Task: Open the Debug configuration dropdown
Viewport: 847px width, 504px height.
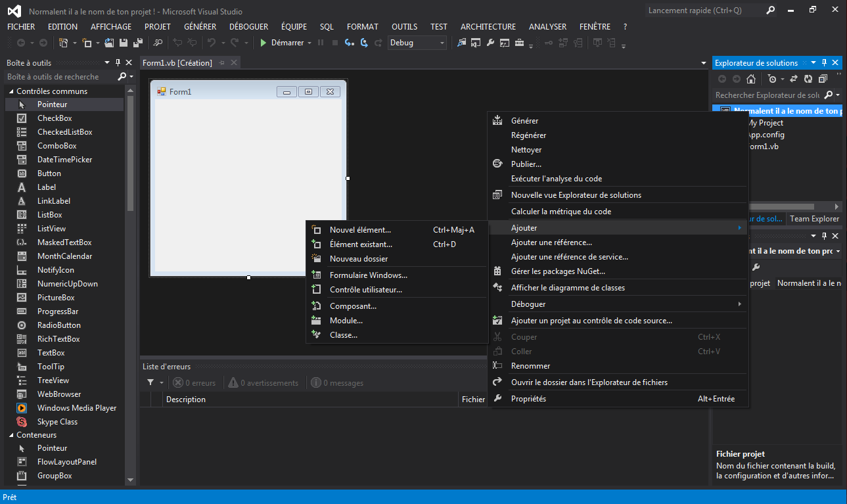Action: [417, 43]
